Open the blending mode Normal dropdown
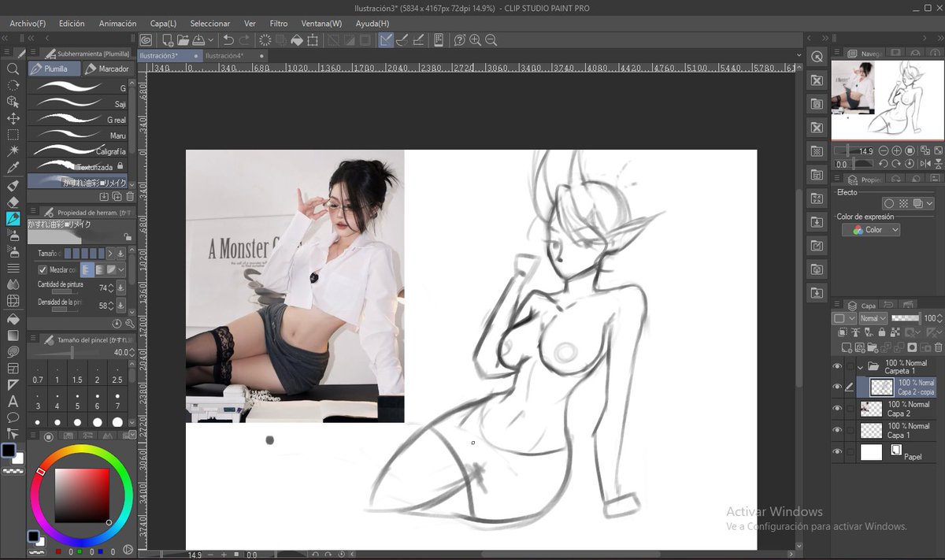The image size is (945, 560). tap(872, 318)
